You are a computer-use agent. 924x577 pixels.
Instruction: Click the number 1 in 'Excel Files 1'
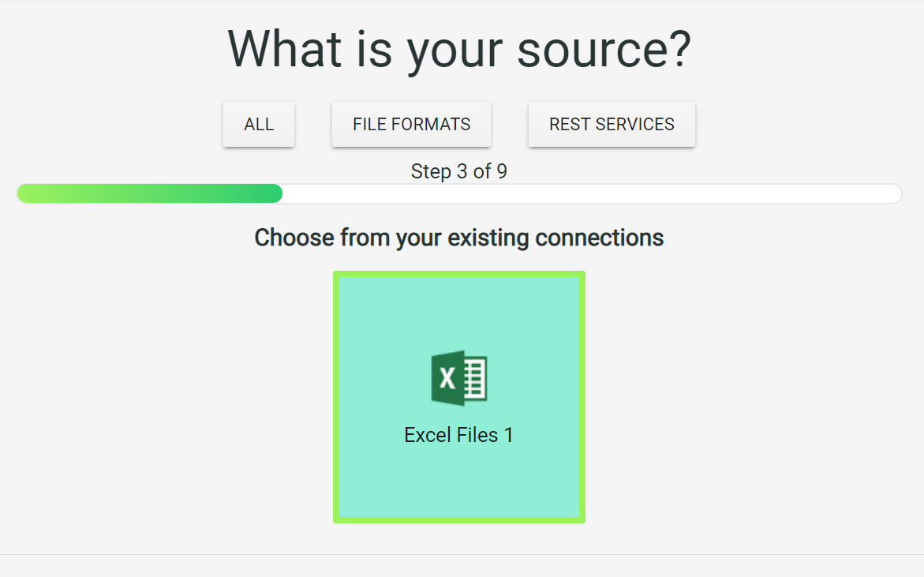(508, 435)
